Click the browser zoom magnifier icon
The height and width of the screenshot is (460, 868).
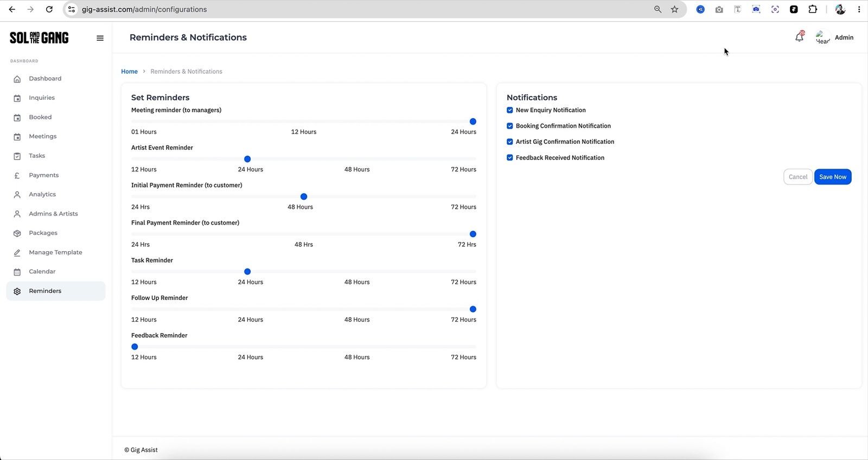tap(658, 9)
